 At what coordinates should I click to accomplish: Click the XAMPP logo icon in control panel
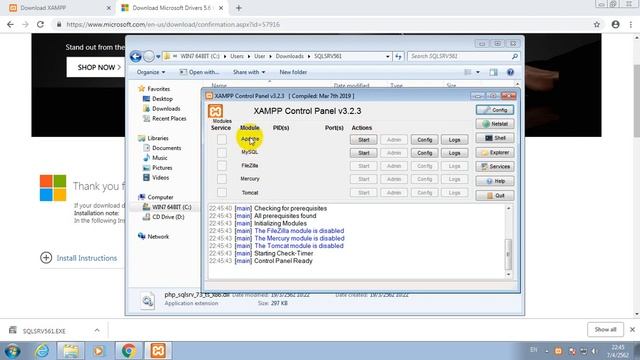point(216,111)
